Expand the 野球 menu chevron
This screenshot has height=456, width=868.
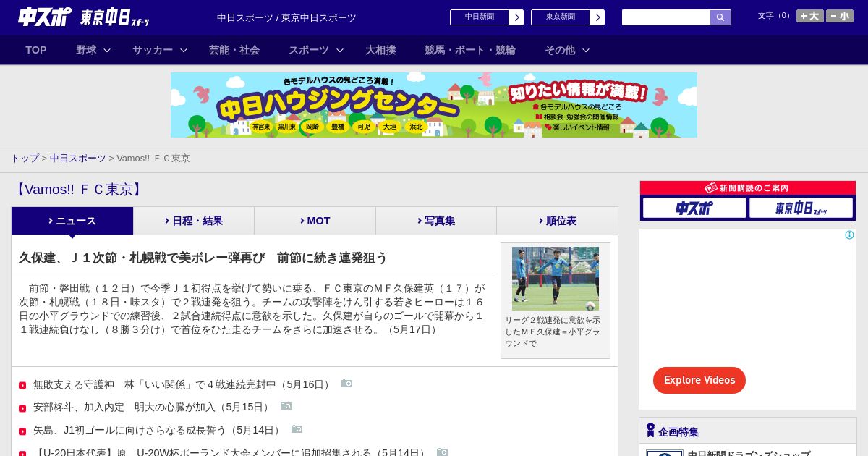pos(107,50)
